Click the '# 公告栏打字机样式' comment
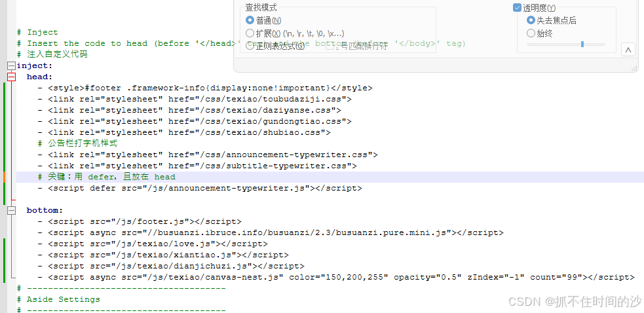This screenshot has width=644, height=313. tap(77, 143)
